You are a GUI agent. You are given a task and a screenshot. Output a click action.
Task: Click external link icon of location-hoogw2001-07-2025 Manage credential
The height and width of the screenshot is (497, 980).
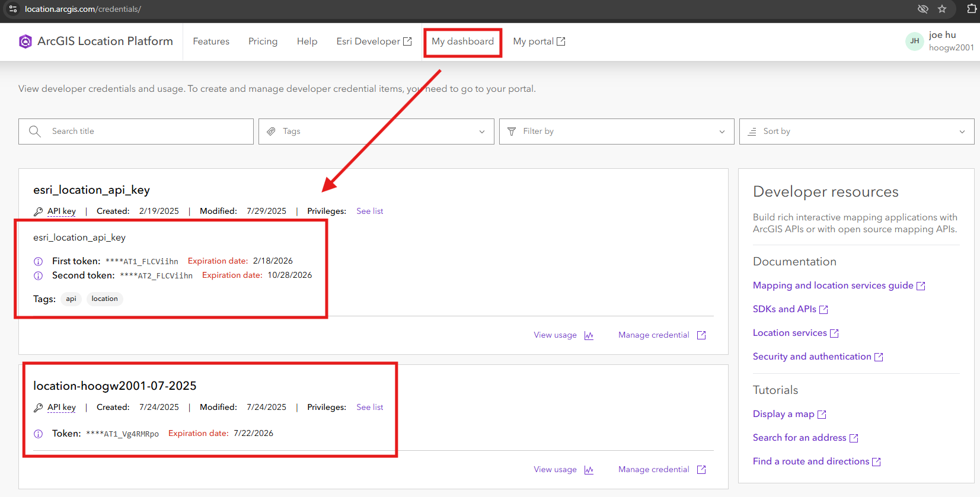[701, 470]
